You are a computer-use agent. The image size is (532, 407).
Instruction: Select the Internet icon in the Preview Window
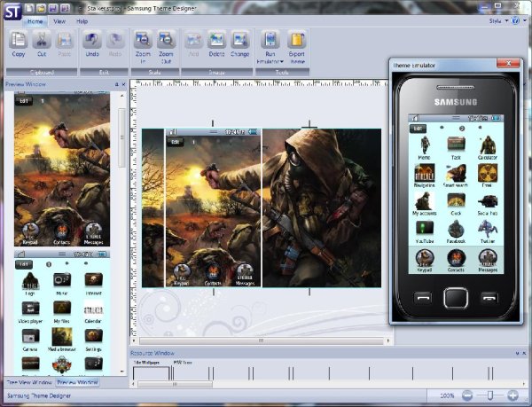point(93,280)
